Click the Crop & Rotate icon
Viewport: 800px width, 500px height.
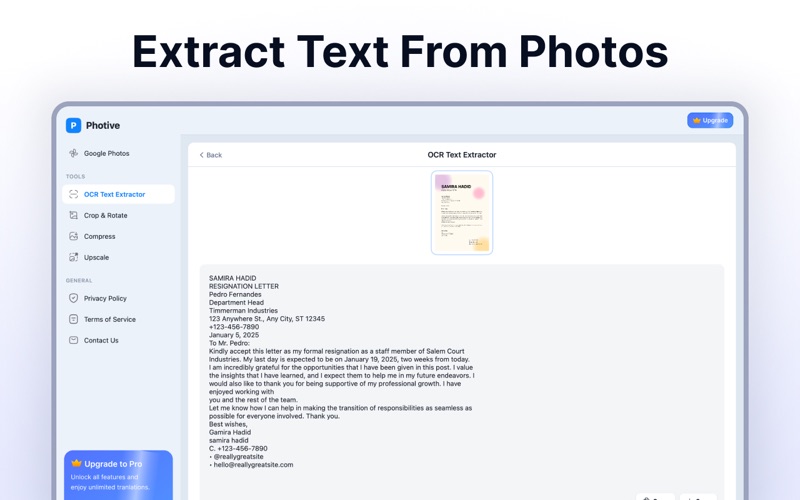click(73, 215)
